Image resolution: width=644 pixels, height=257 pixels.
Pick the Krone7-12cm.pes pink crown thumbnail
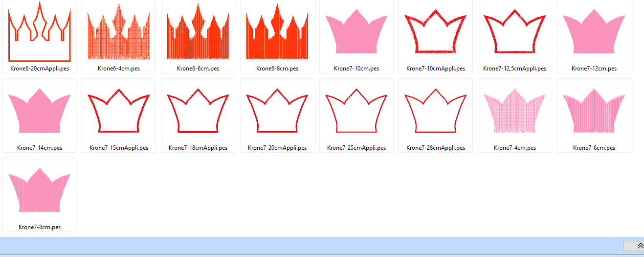click(594, 31)
